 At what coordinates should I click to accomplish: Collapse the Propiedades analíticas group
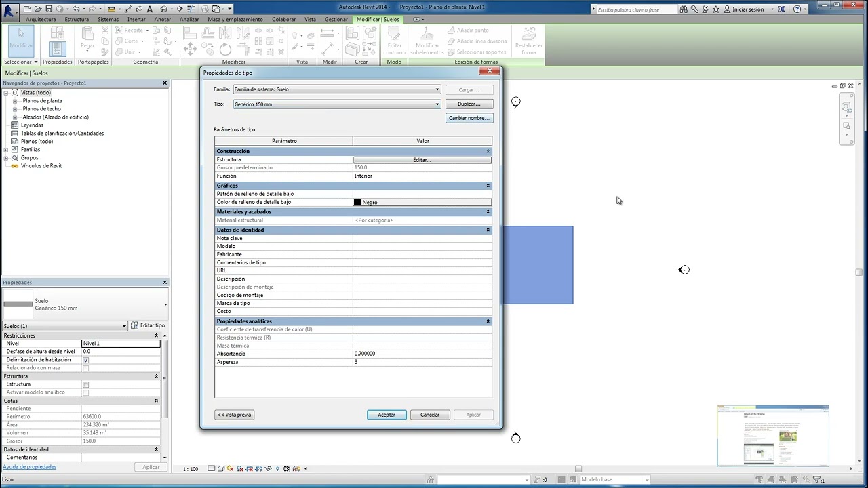488,321
